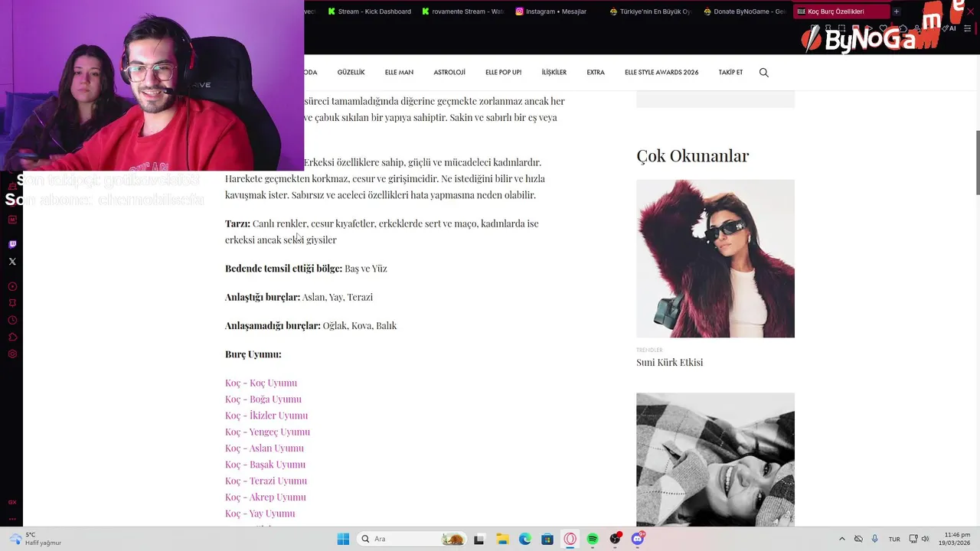This screenshot has height=551, width=980.
Task: Click TAKİP ET in the navbar
Action: coord(730,73)
